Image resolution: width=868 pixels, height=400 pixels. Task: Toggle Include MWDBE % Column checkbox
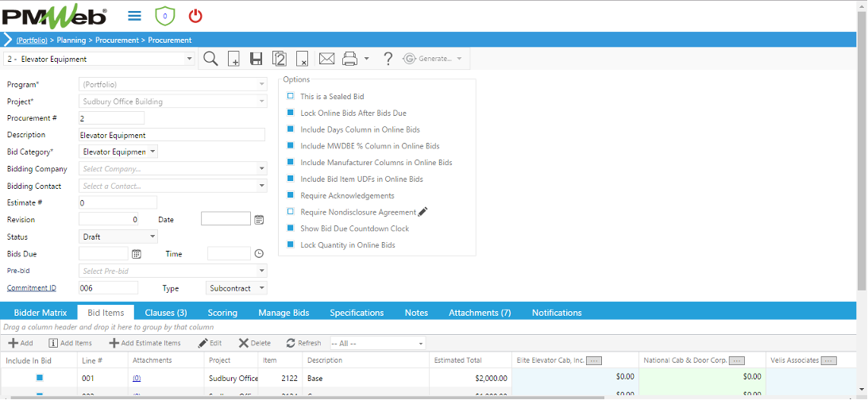pos(291,146)
